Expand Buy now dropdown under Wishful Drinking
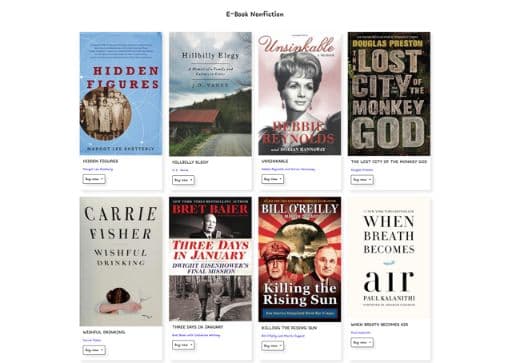 94,350
